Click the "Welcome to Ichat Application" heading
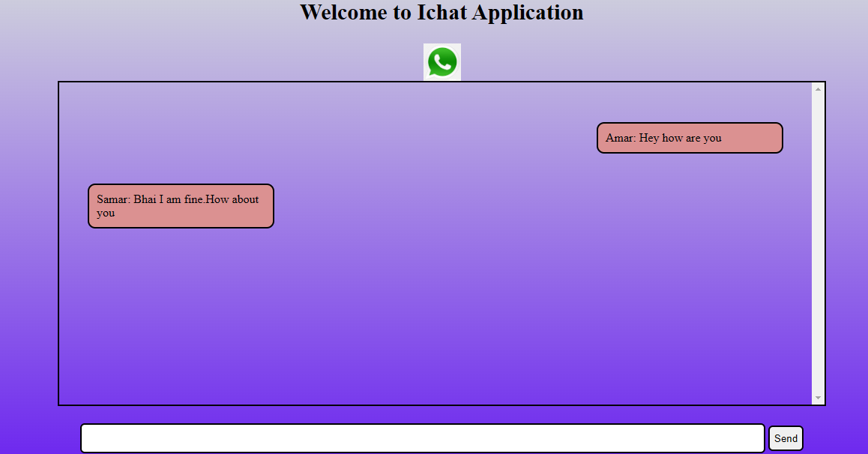The width and height of the screenshot is (868, 454). [x=441, y=12]
